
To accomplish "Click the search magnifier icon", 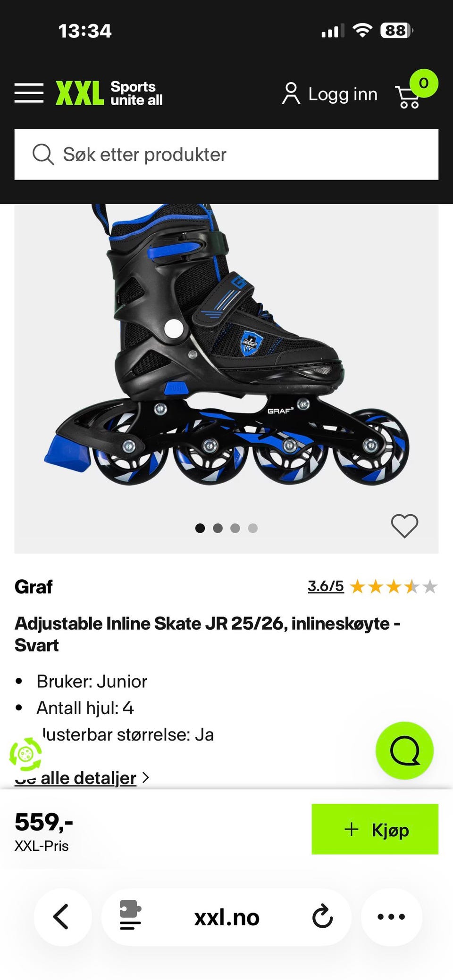I will (x=43, y=155).
